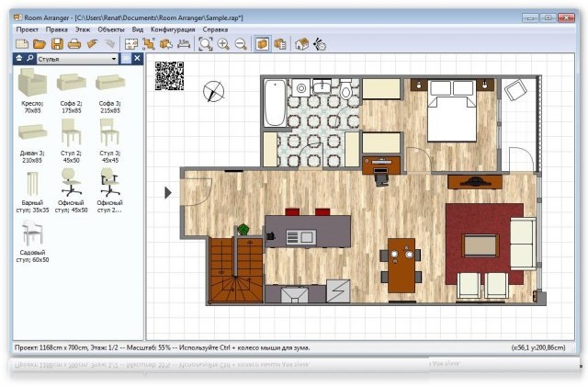588x387 pixels.
Task: Select the armchair in top-right room
Action: click(515, 90)
